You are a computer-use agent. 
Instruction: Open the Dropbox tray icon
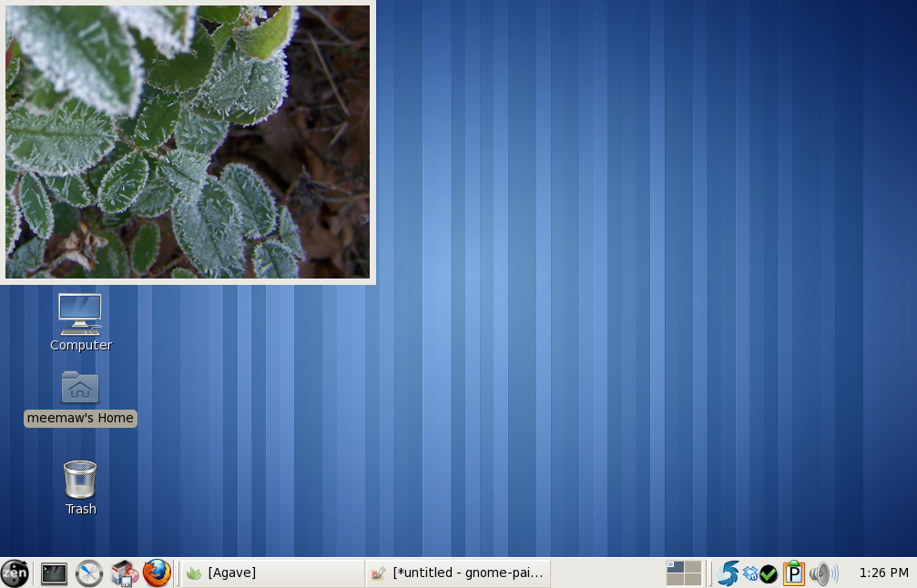click(x=750, y=574)
